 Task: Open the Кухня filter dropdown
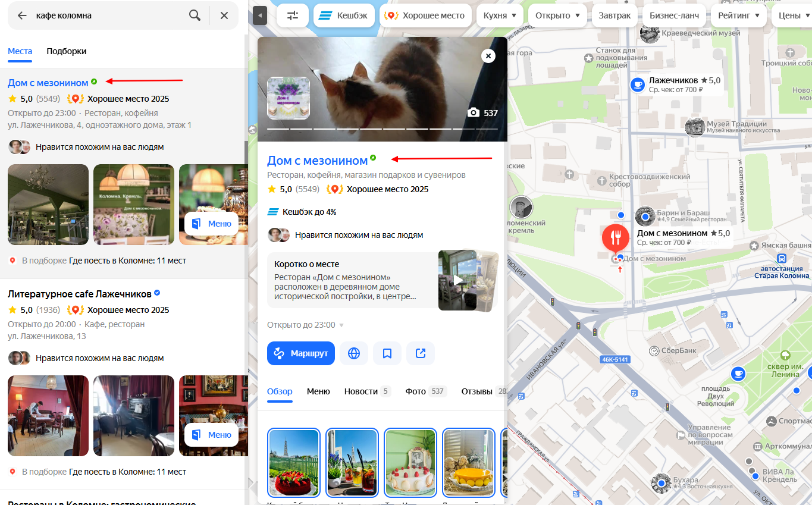[x=500, y=15]
